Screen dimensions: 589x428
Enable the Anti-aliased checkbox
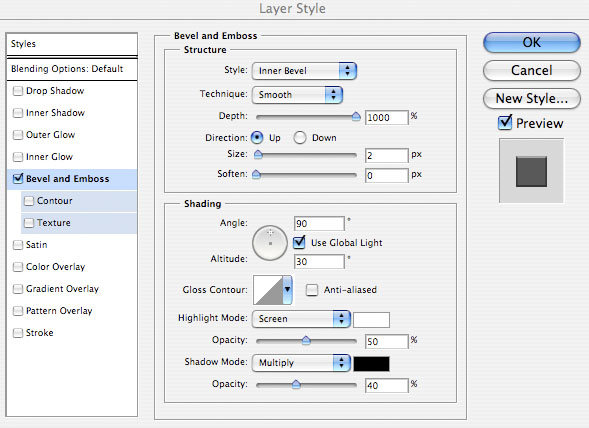[x=312, y=290]
